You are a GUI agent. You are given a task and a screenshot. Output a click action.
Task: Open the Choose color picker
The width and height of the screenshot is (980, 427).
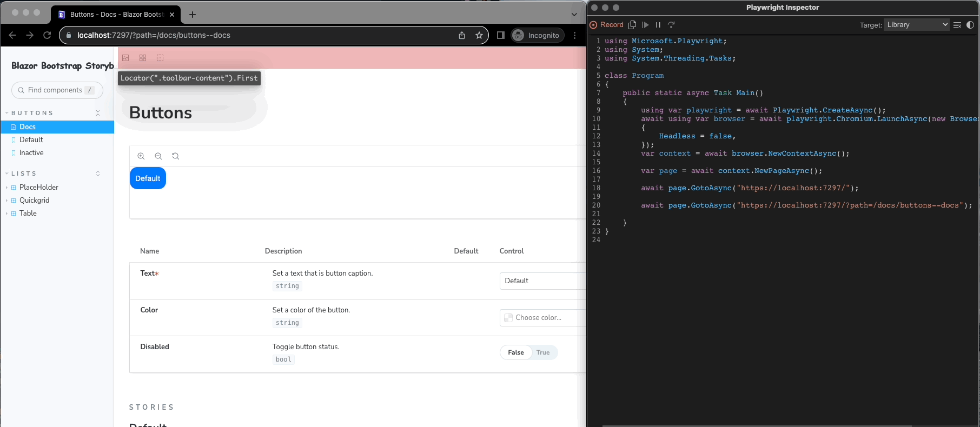[x=543, y=318]
